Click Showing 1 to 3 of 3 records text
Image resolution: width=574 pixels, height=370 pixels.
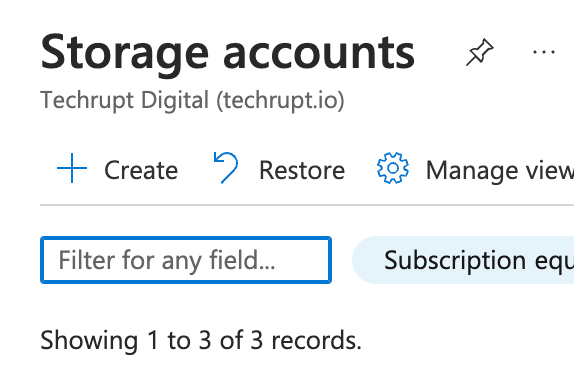[201, 340]
